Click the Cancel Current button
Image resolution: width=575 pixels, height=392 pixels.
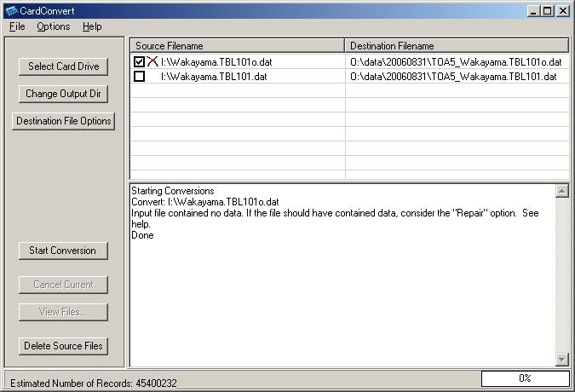coord(63,285)
